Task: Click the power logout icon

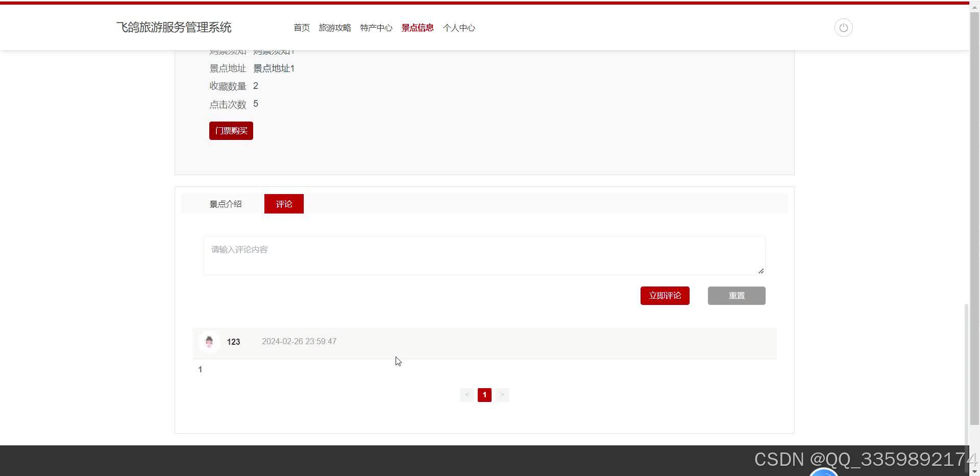Action: click(843, 28)
